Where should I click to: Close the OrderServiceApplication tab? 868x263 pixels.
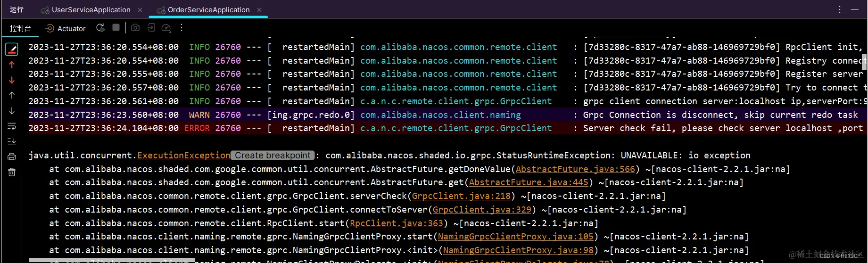(259, 9)
